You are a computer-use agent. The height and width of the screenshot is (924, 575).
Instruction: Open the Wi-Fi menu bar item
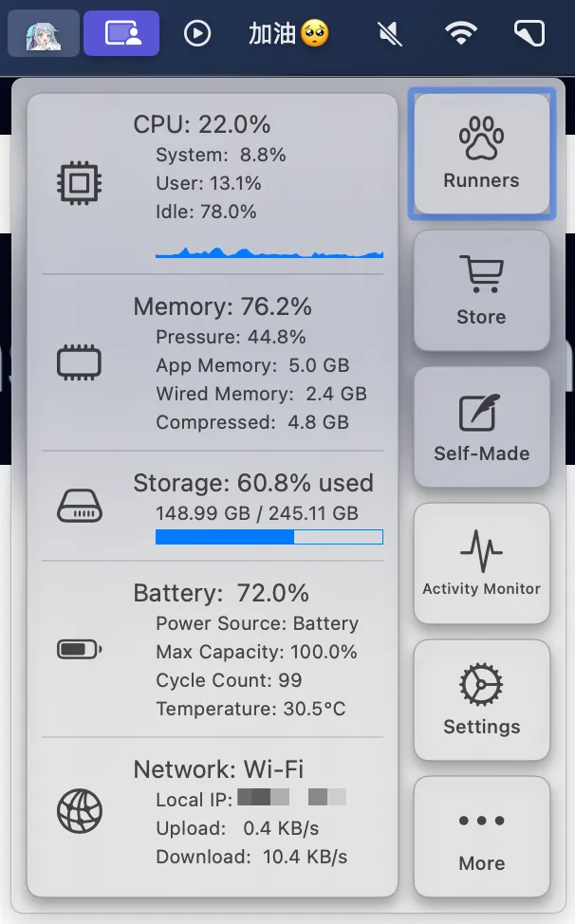(x=462, y=33)
